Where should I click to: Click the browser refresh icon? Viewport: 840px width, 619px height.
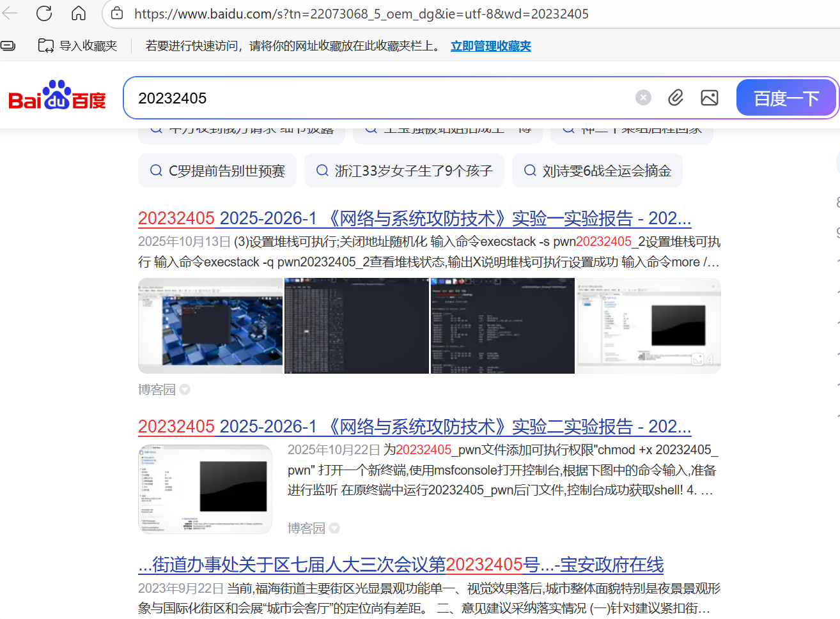tap(44, 13)
